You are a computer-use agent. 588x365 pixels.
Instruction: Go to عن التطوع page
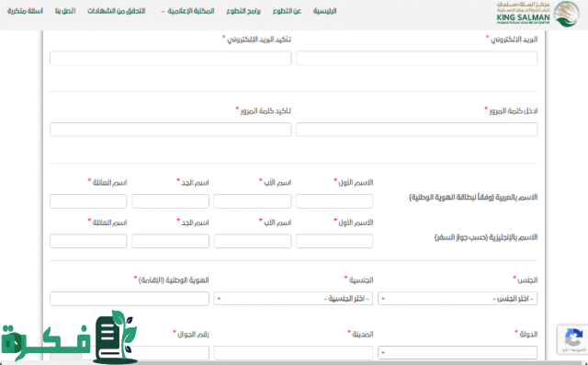pyautogui.click(x=287, y=11)
